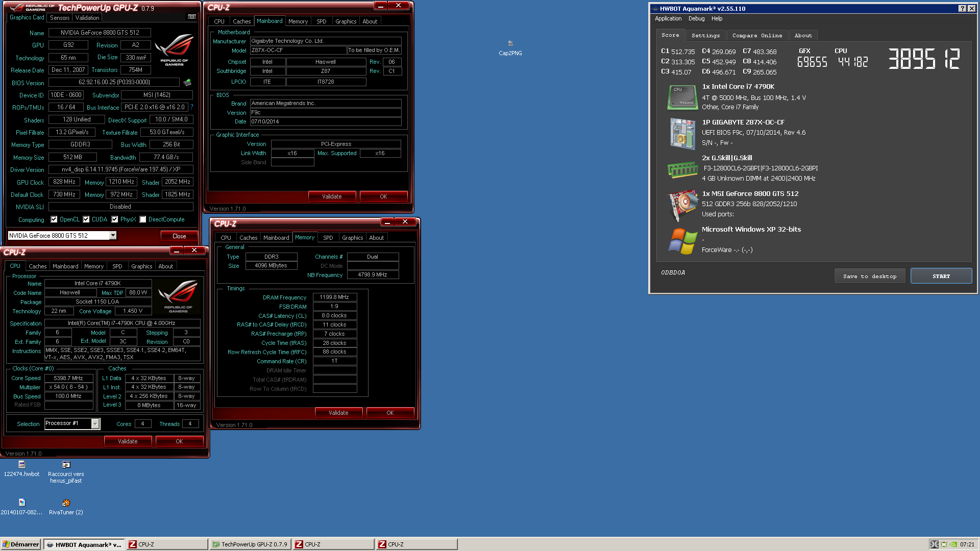Click the taskbar clock showing 07:21
This screenshot has width=980, height=551.
[967, 544]
